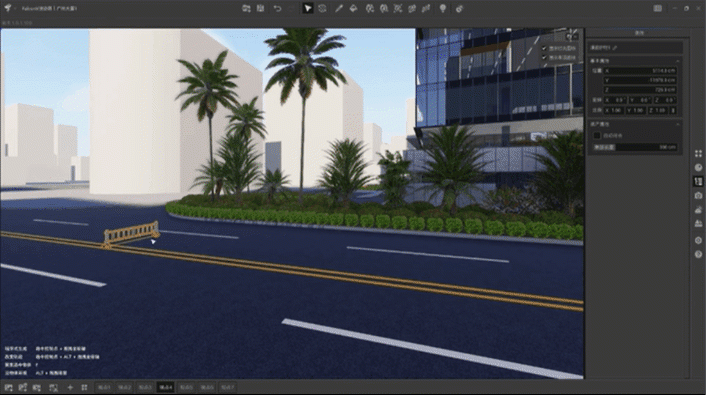
Task: Select the fifth viewpoint tab at bottom
Action: pyautogui.click(x=186, y=387)
